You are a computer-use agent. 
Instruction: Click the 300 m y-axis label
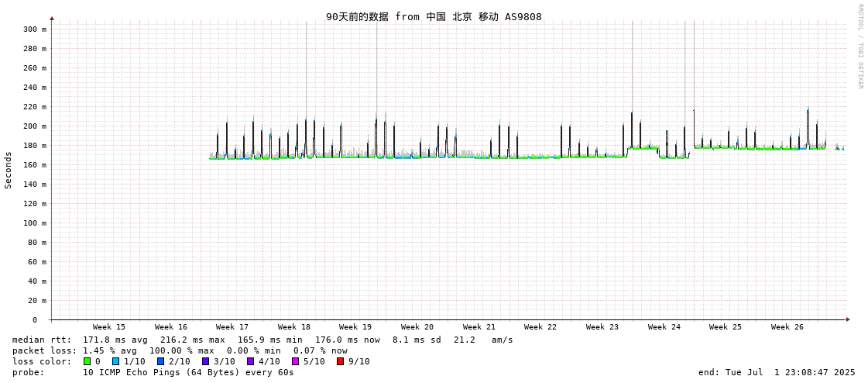[x=35, y=29]
